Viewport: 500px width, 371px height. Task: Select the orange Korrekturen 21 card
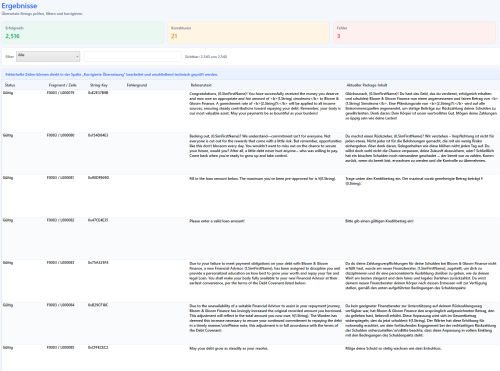248,33
